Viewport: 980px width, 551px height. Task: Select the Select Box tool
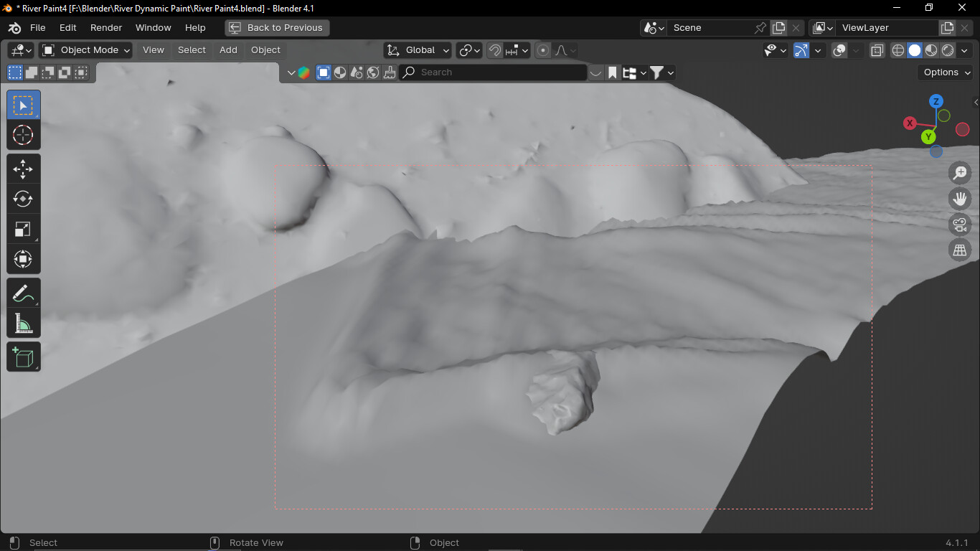24,105
